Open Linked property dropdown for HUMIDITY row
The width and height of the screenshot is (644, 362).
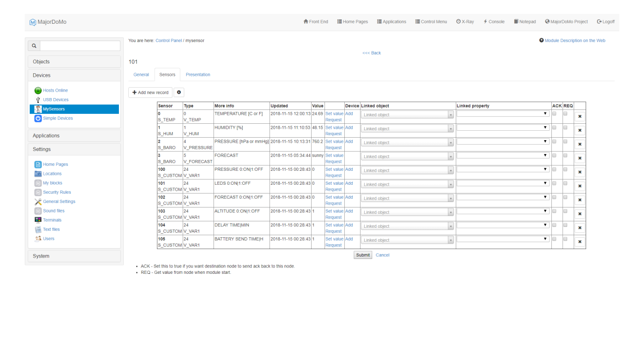click(503, 128)
